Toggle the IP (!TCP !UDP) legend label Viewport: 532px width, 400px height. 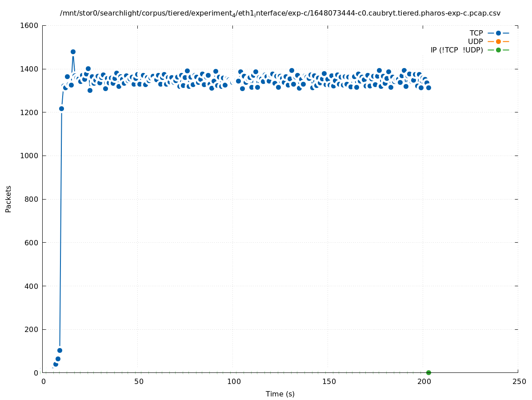coord(456,50)
